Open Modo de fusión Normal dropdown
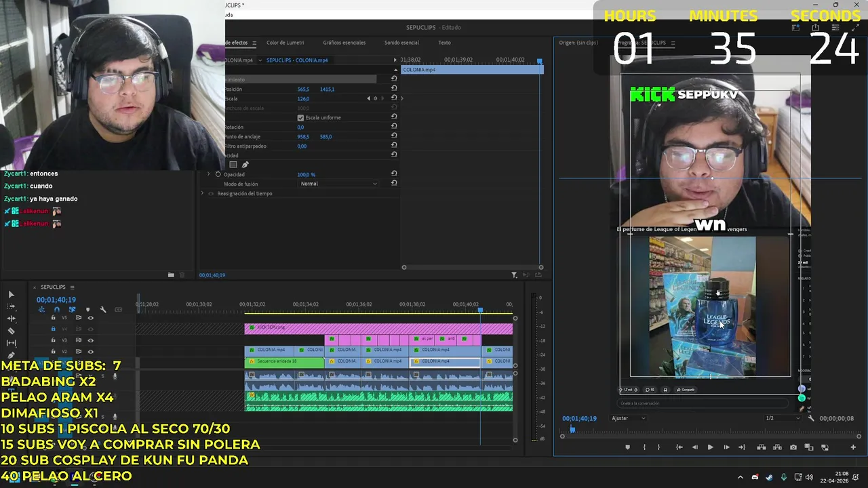 coord(338,184)
